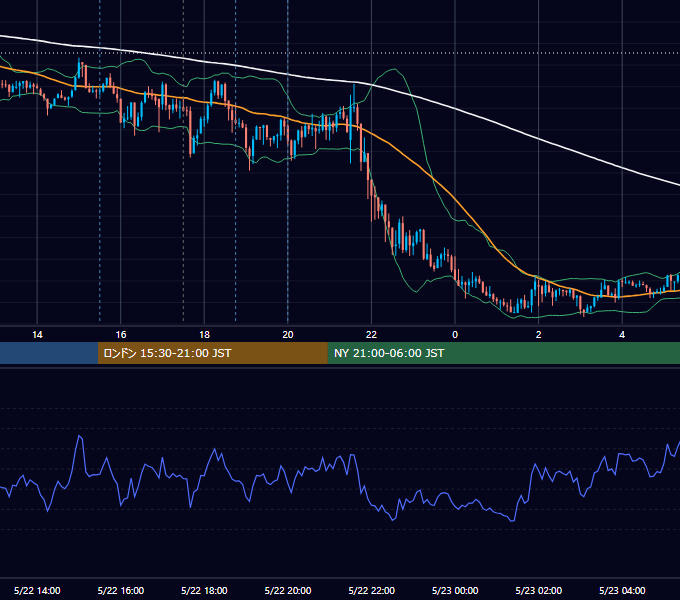680x600 pixels.
Task: Click the '5/23 04:00' date label
Action: (x=622, y=590)
